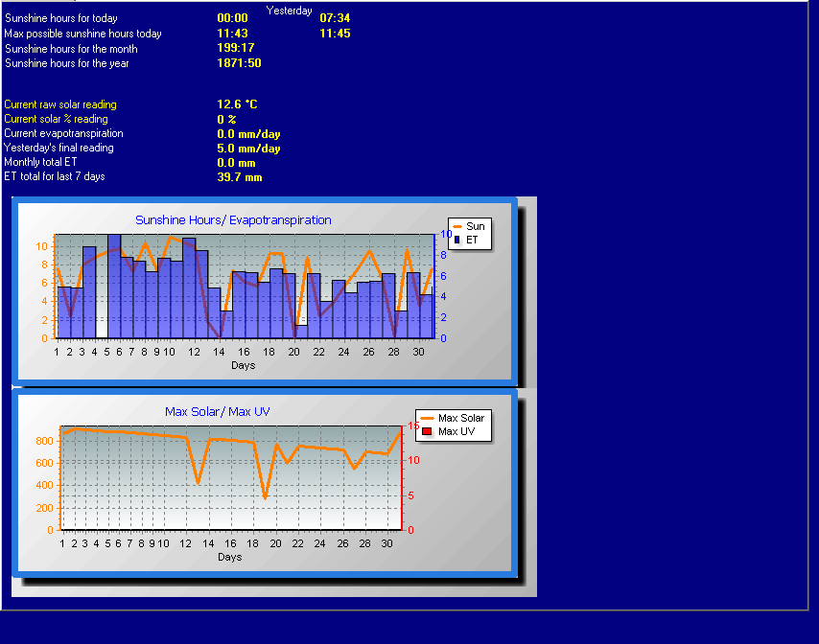Click the monthly ET value 0.0 mm
Image resolution: width=819 pixels, height=644 pixels.
[236, 163]
